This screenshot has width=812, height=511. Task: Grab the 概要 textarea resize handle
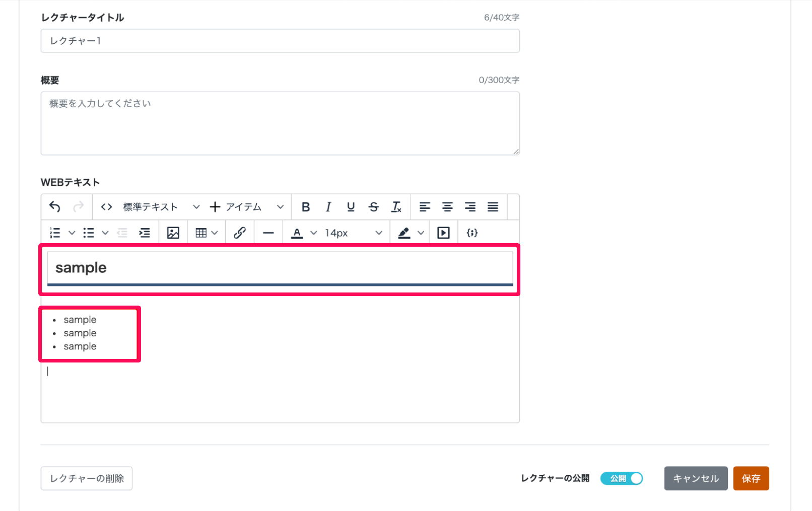[x=516, y=152]
